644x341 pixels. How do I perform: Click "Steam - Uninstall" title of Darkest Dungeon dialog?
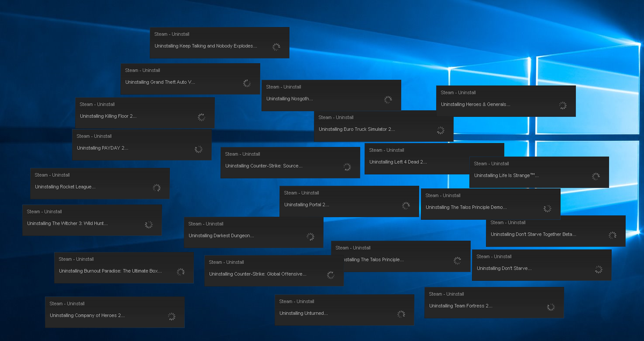point(206,224)
